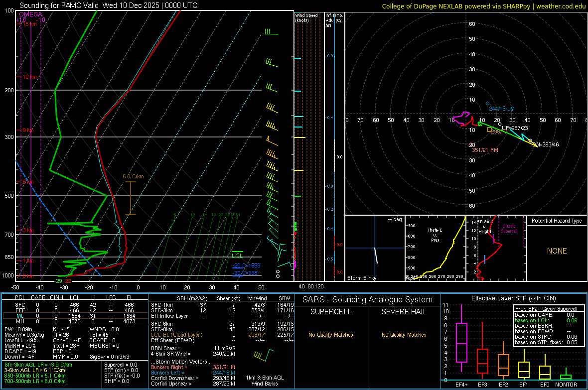Click the 12 km height marker
The width and height of the screenshot is (588, 390).
(x=29, y=77)
